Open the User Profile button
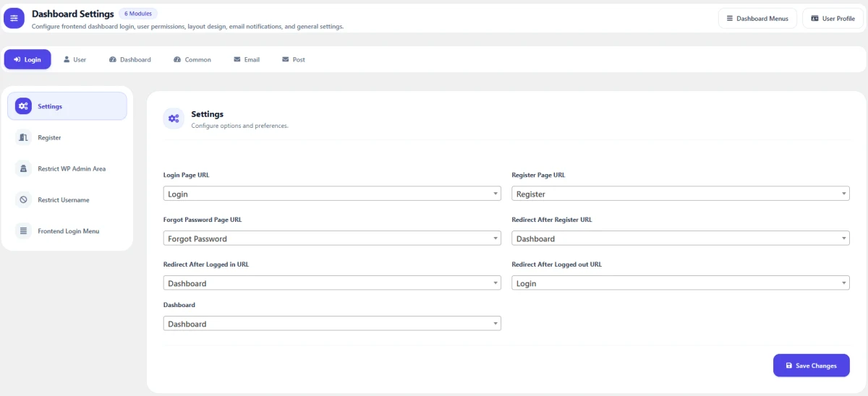 pos(833,18)
